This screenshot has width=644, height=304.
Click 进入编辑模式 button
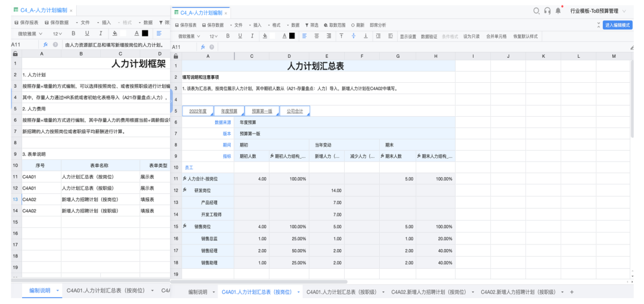[618, 25]
